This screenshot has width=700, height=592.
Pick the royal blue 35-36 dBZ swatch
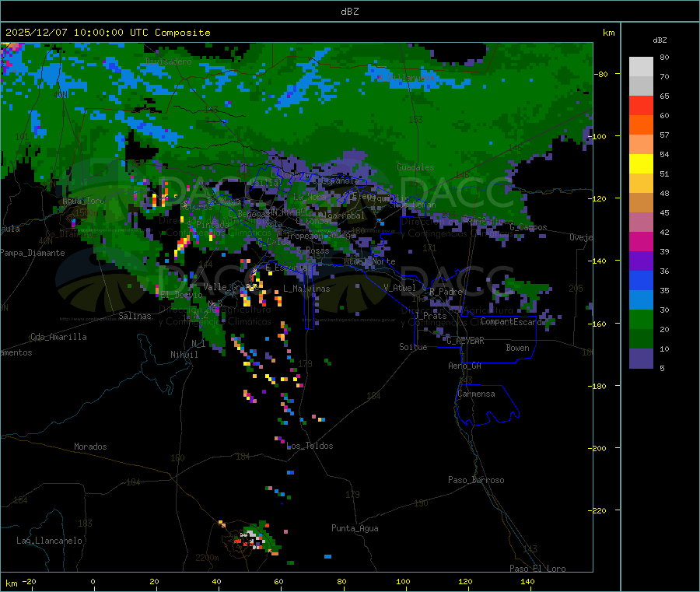pyautogui.click(x=641, y=280)
